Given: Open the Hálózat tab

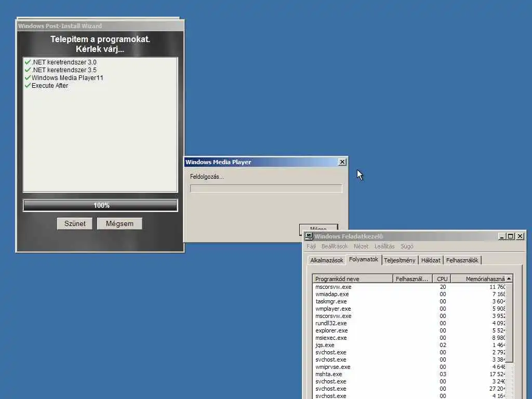Looking at the screenshot, I should tap(431, 260).
